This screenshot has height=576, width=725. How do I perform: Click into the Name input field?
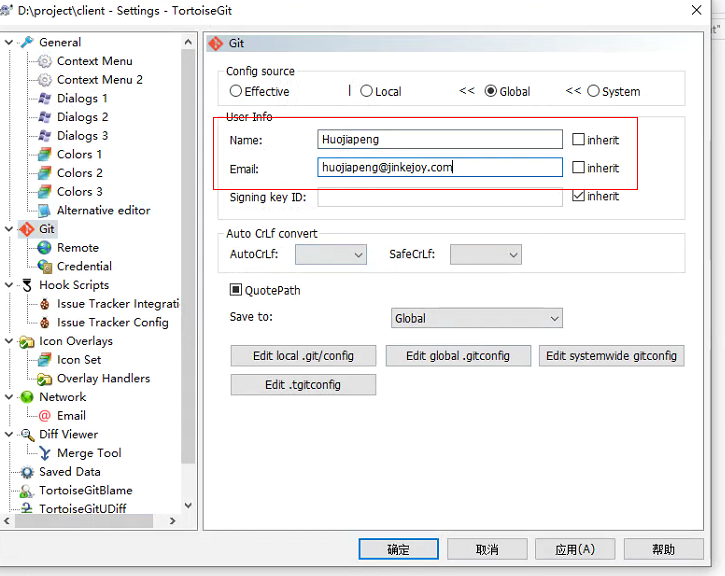(440, 139)
